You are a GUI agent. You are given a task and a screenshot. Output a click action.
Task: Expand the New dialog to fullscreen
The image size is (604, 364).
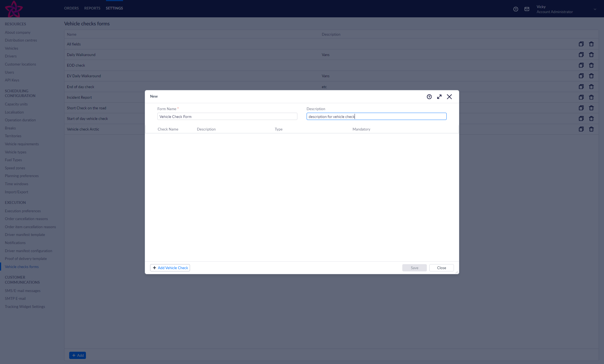439,97
